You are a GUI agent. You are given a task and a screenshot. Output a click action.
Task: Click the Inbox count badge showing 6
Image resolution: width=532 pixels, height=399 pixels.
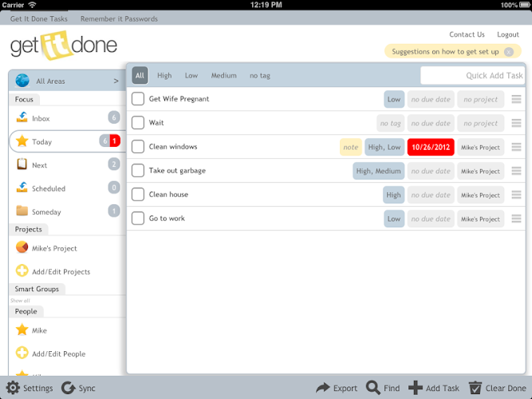pos(114,117)
